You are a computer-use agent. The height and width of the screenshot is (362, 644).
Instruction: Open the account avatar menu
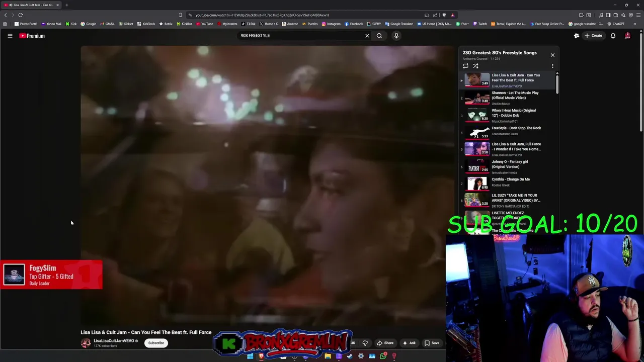point(627,36)
